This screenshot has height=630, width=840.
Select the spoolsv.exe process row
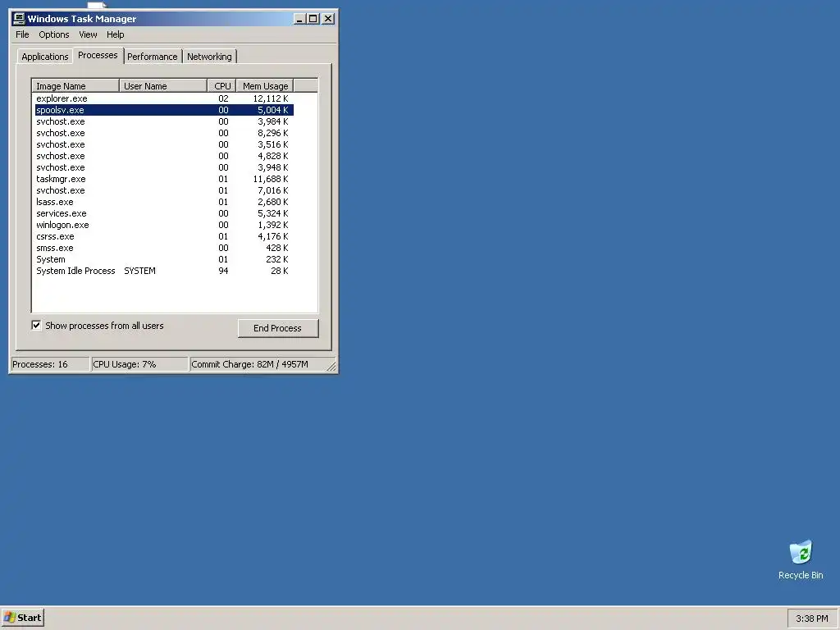(164, 110)
